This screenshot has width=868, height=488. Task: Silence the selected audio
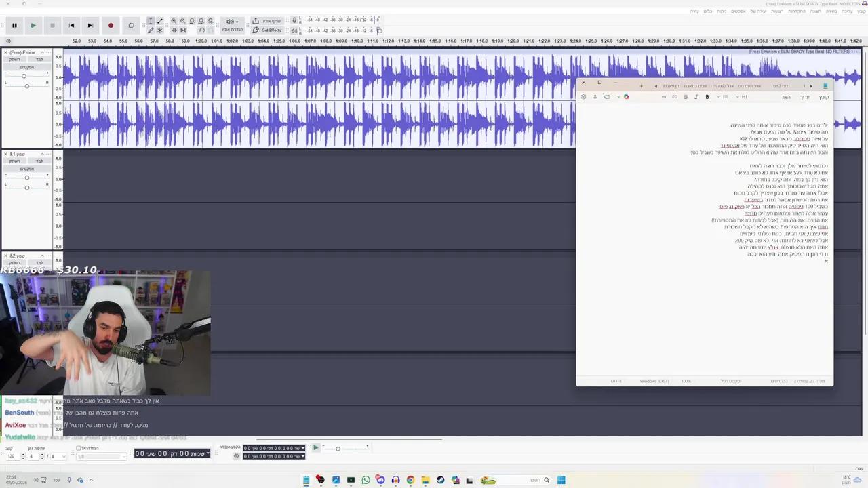click(x=183, y=30)
